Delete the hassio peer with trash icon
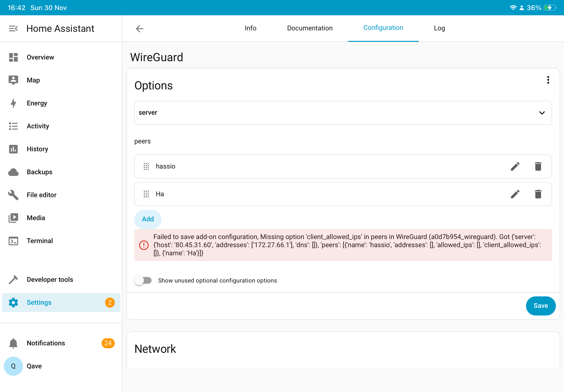The height and width of the screenshot is (392, 564). pos(538,166)
